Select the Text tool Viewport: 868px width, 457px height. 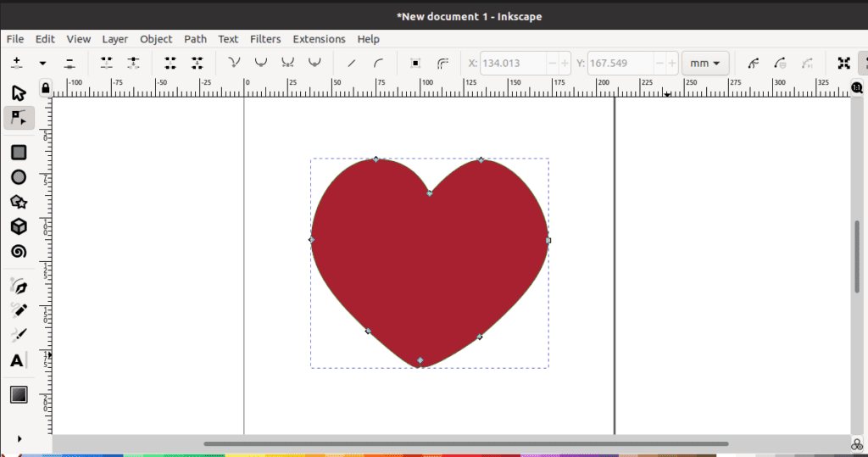pyautogui.click(x=18, y=360)
